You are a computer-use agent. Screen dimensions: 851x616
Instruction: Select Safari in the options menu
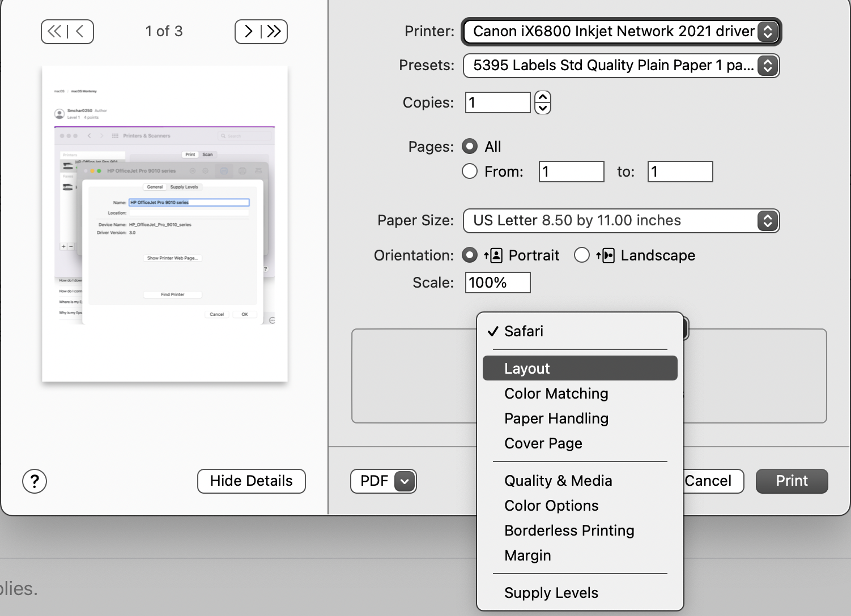click(580, 331)
